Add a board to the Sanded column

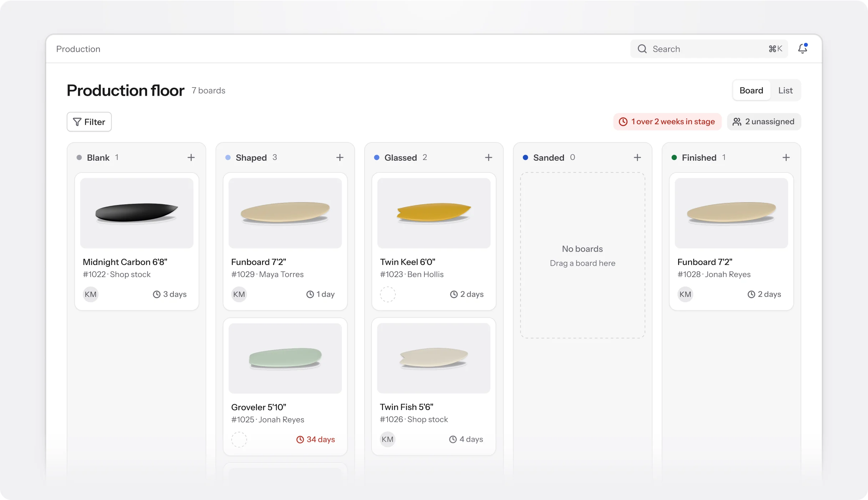click(x=637, y=157)
